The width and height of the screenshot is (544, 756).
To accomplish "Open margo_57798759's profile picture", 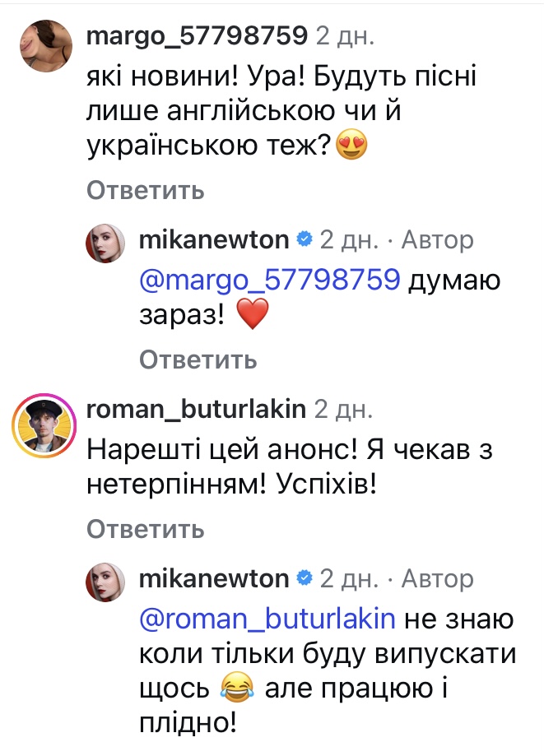I will [x=42, y=47].
